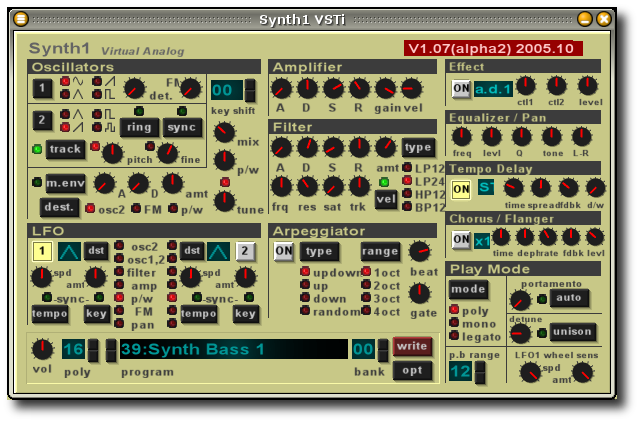Viewport: 640px width, 423px height.
Task: Click the LFO 2 dst button
Action: coord(192,251)
